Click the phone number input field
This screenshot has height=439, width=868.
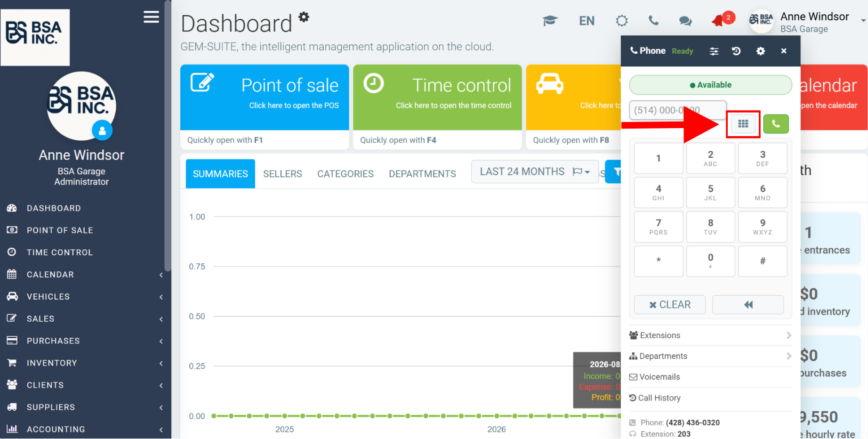point(677,110)
